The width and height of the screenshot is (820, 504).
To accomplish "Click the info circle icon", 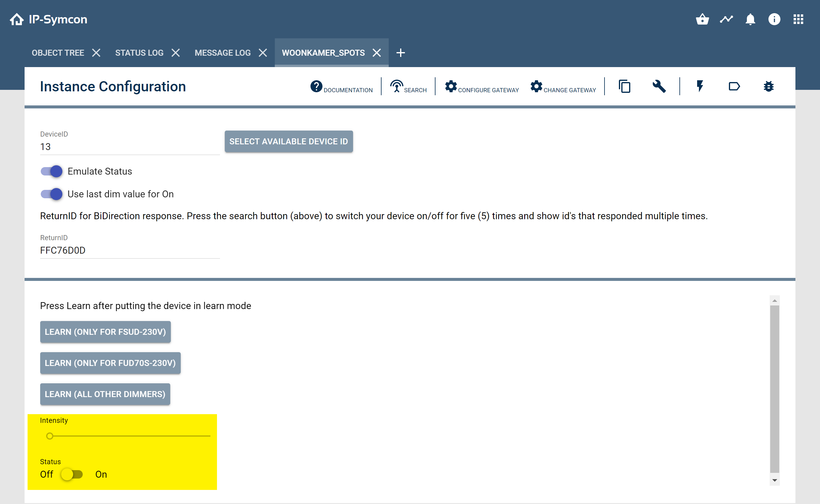I will tap(774, 19).
